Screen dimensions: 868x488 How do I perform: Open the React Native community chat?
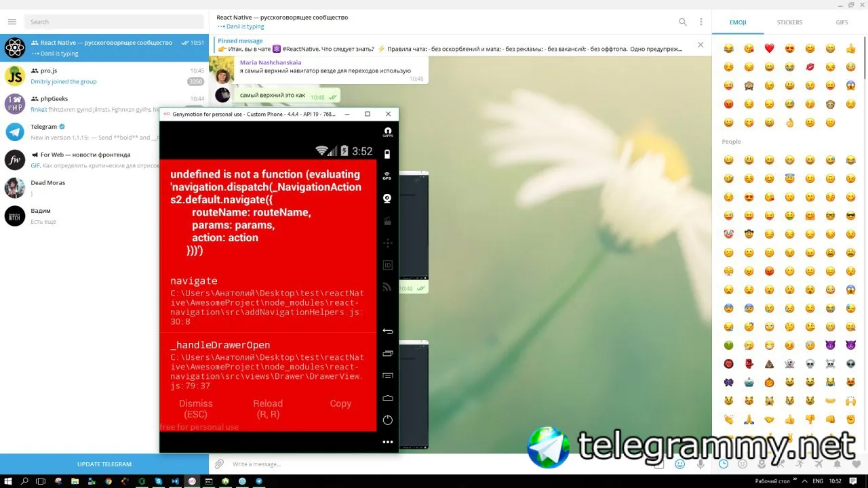(x=104, y=47)
